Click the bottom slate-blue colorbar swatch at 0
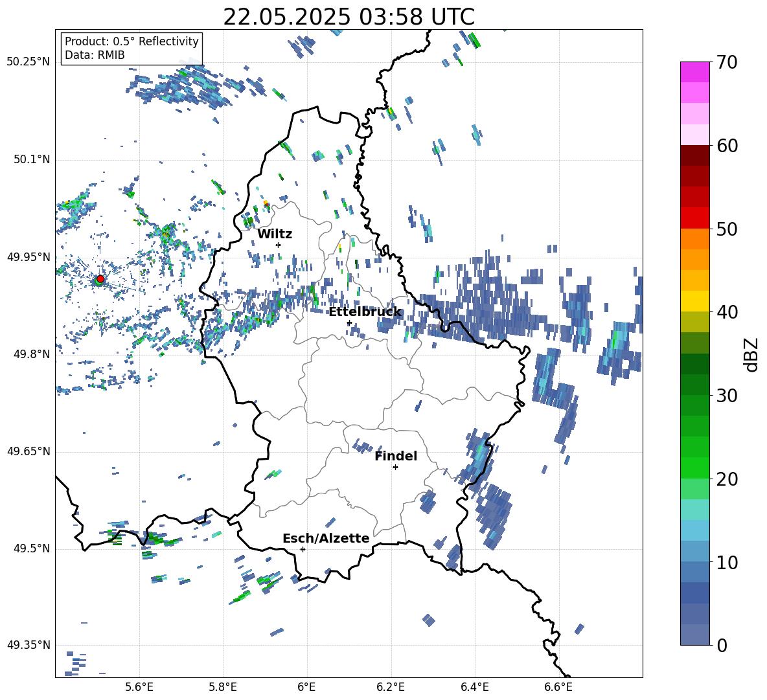This screenshot has width=767, height=700. [694, 635]
